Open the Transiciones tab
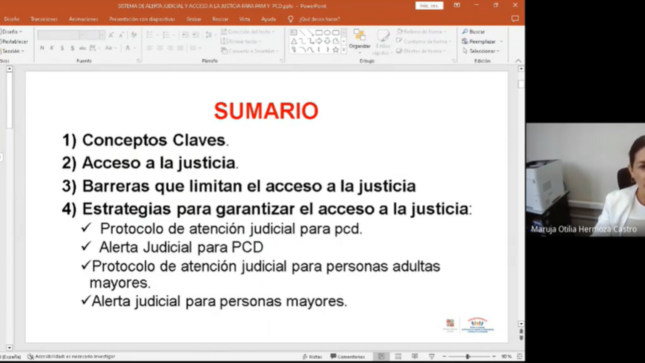Viewport: 645px width, 363px height. (x=44, y=19)
